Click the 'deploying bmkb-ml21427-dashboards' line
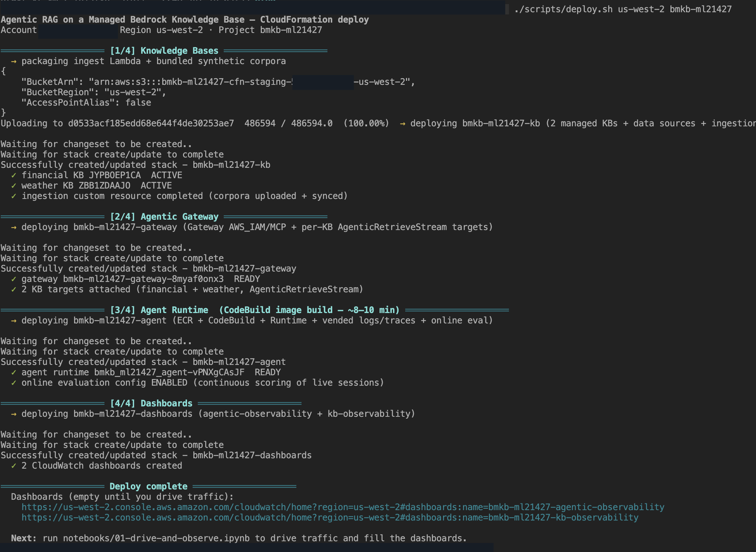Screen dimensions: 756x552 pos(213,414)
